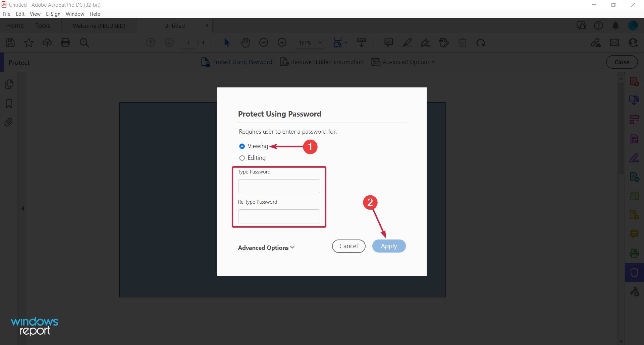
Task: Click the Selection arrow tool
Action: point(227,43)
